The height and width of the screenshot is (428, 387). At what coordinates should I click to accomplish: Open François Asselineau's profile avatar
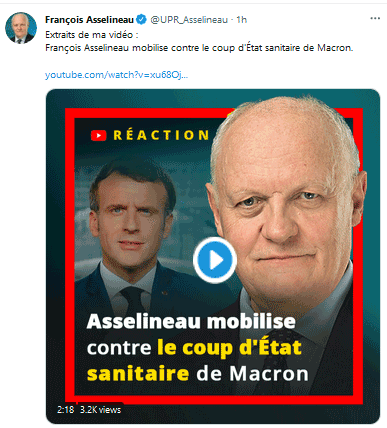[21, 28]
